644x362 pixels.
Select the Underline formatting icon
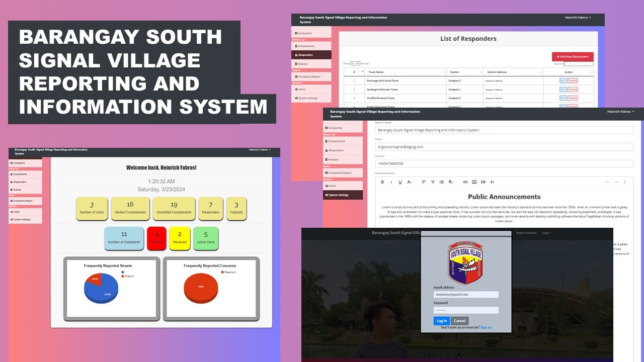[399, 182]
